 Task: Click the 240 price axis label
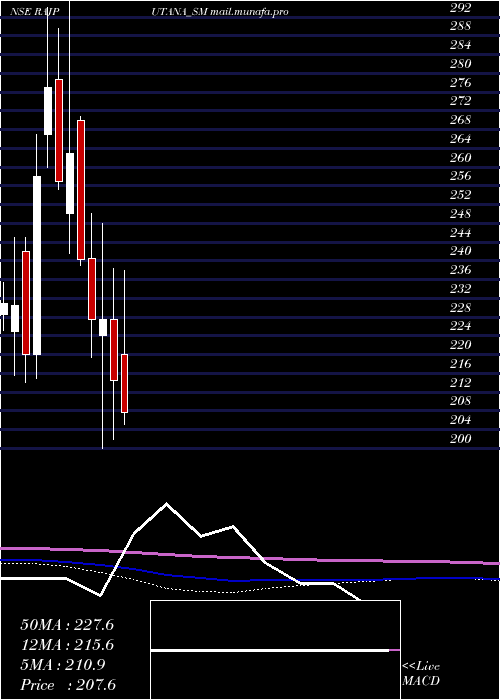(461, 251)
